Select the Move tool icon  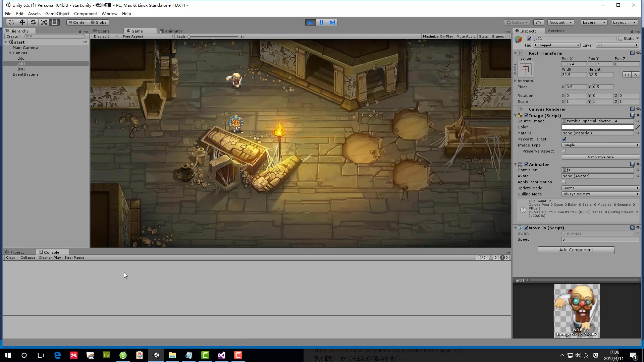click(22, 22)
